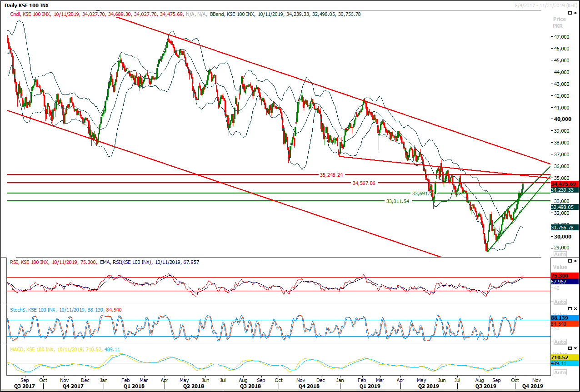Click Auto scale on main price panel
The image size is (580, 392).
coord(560,254)
